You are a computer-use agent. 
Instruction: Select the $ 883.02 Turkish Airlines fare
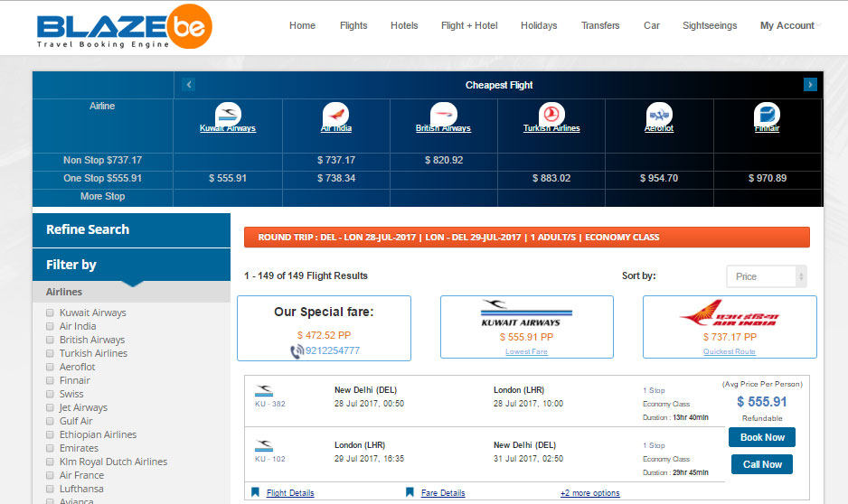pos(551,178)
